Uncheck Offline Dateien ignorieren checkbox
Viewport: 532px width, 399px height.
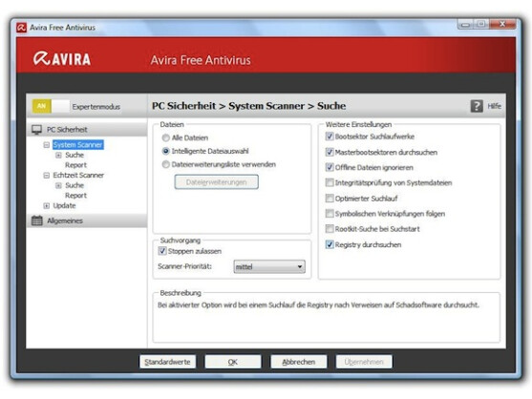pyautogui.click(x=330, y=167)
